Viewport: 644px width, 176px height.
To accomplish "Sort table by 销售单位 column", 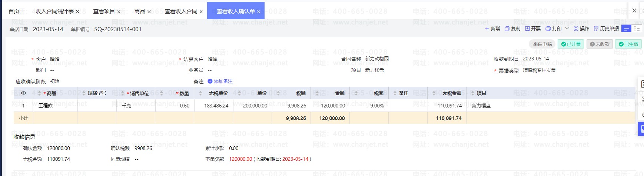I will [x=123, y=93].
